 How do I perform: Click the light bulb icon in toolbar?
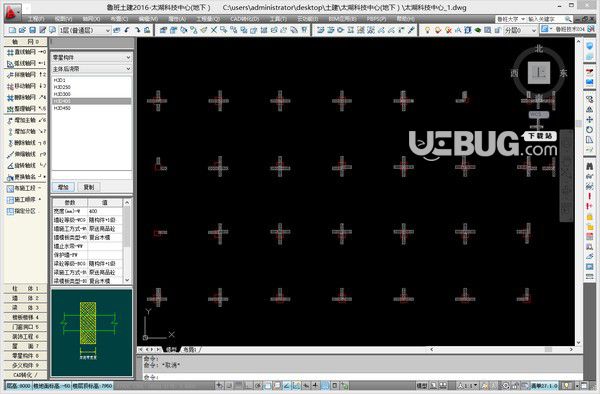coord(427,30)
